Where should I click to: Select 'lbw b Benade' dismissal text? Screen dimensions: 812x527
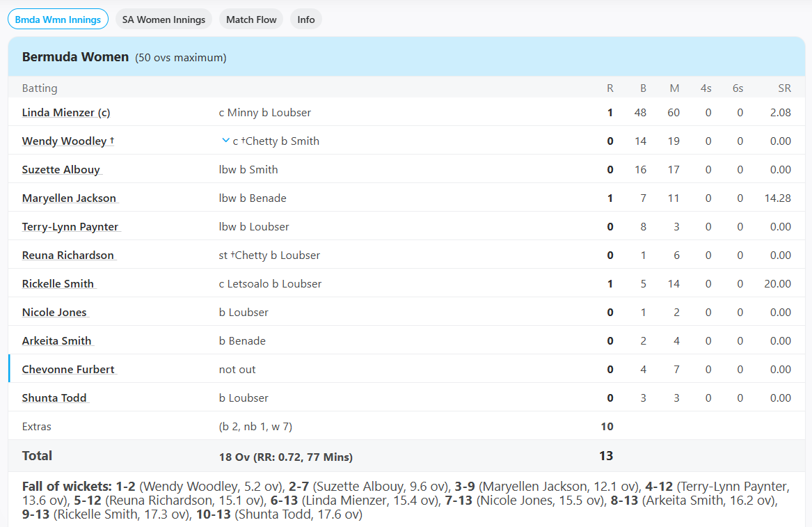[252, 198]
